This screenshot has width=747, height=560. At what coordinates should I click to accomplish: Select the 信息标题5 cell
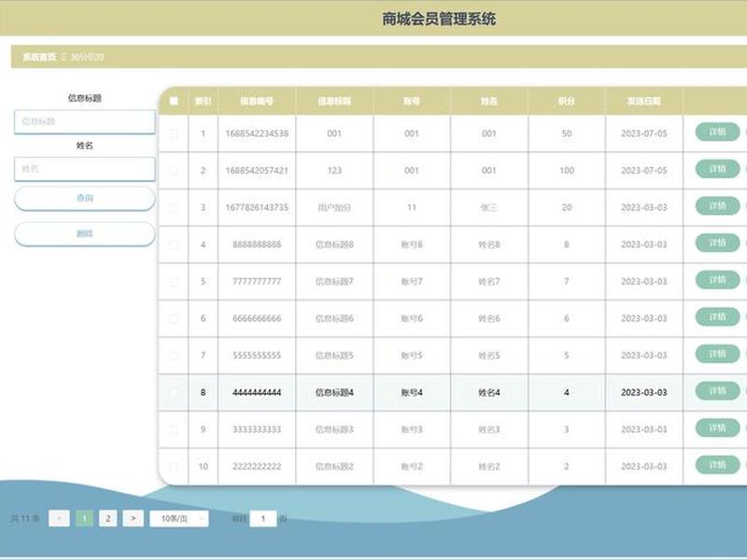click(334, 356)
